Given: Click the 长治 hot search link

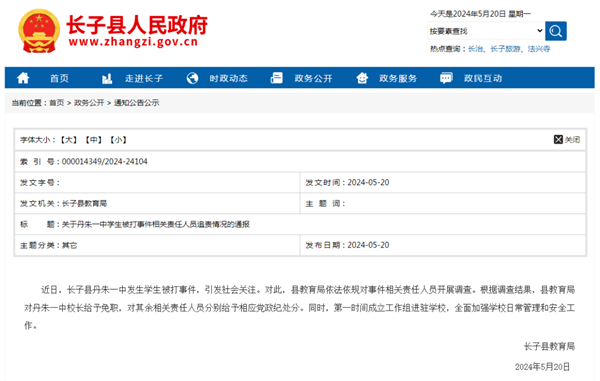Looking at the screenshot, I should pyautogui.click(x=475, y=49).
